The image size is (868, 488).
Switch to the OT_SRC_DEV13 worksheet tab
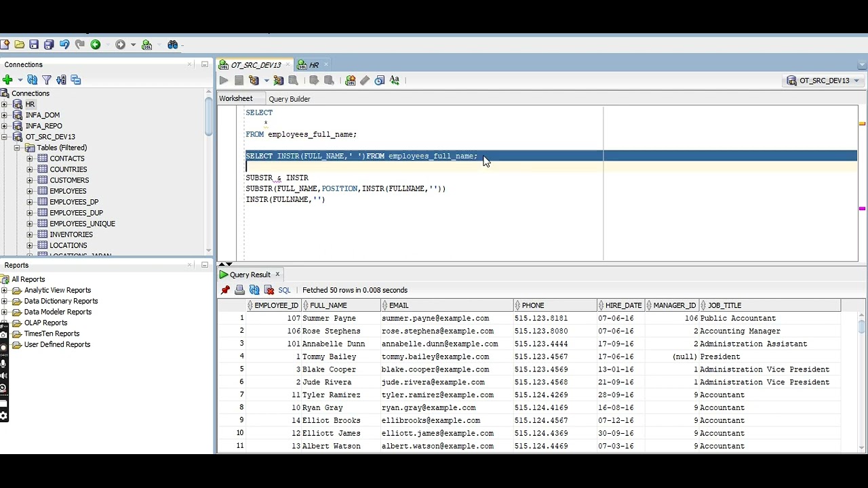click(x=255, y=65)
